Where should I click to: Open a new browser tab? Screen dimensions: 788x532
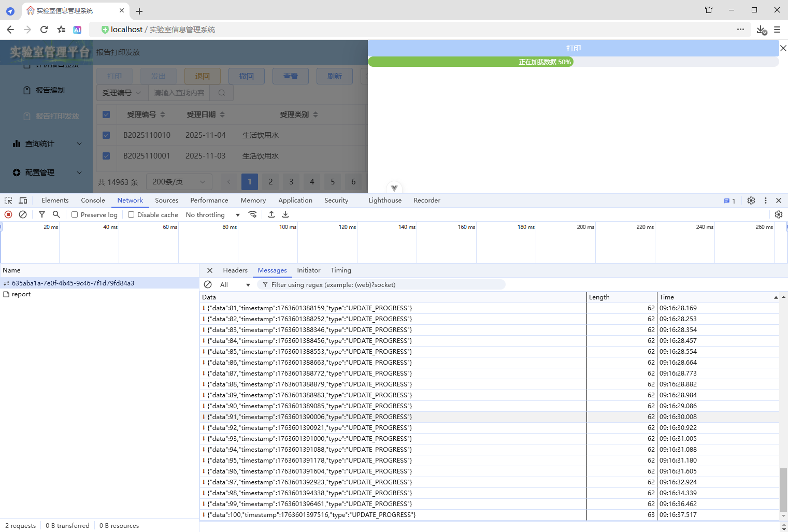(x=139, y=11)
